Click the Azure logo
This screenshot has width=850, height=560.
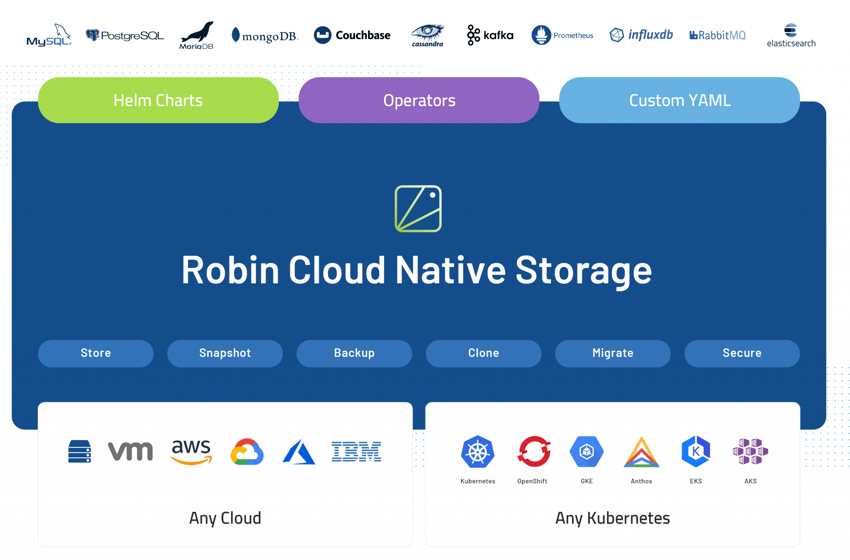[x=299, y=452]
